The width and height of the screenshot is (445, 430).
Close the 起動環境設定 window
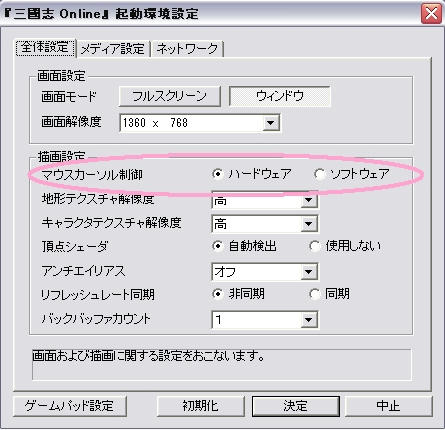[431, 14]
